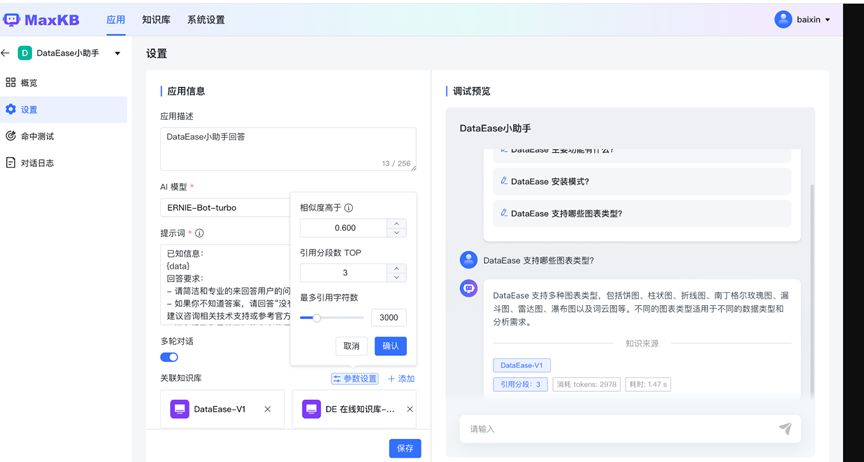Remove the DE 在线知识库 knowledge base
864x462 pixels.
pyautogui.click(x=409, y=409)
